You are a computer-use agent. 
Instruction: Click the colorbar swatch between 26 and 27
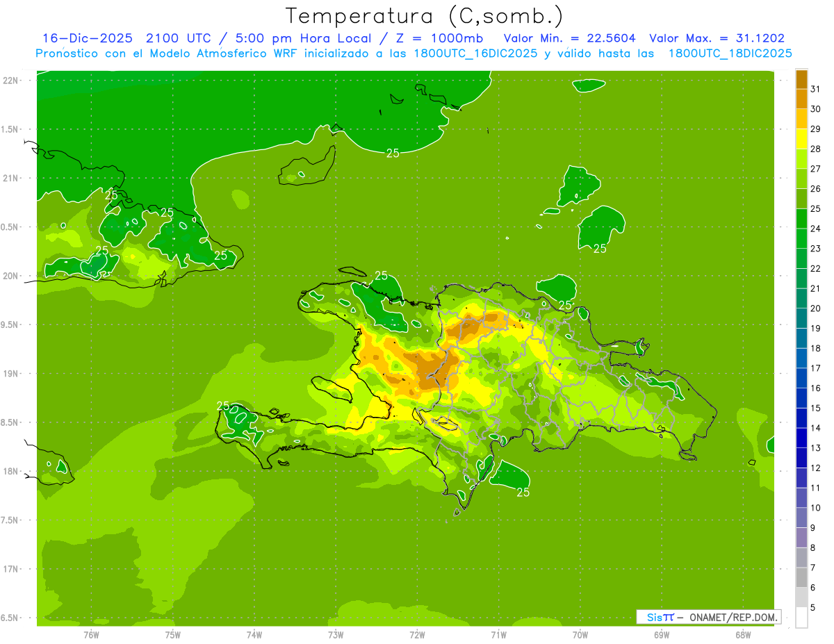pos(802,179)
